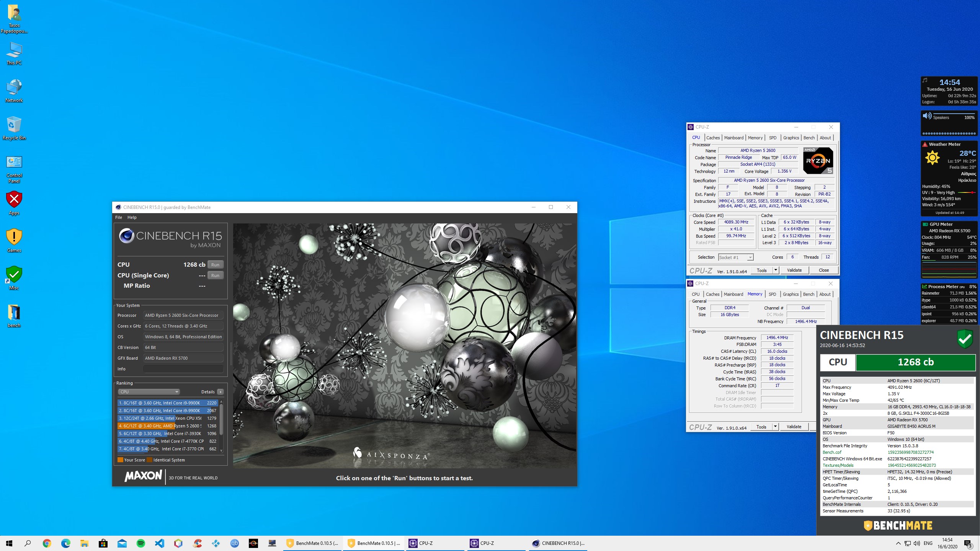The image size is (980, 551).
Task: Expand ranking Details arrow in Cinebench
Action: pyautogui.click(x=220, y=392)
